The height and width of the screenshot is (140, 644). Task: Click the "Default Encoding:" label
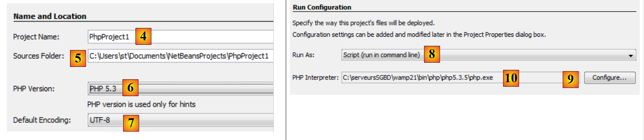[42, 120]
